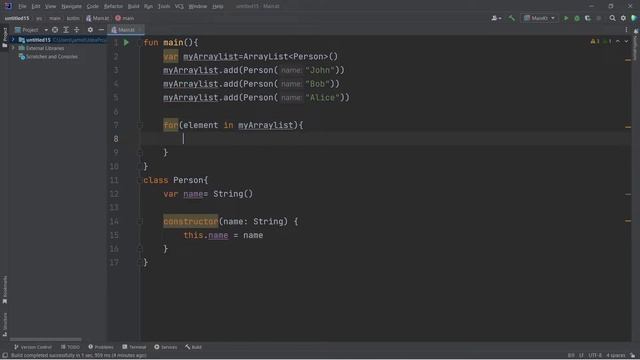Start debugging with the green bug icon
The width and height of the screenshot is (640, 360).
(577, 18)
